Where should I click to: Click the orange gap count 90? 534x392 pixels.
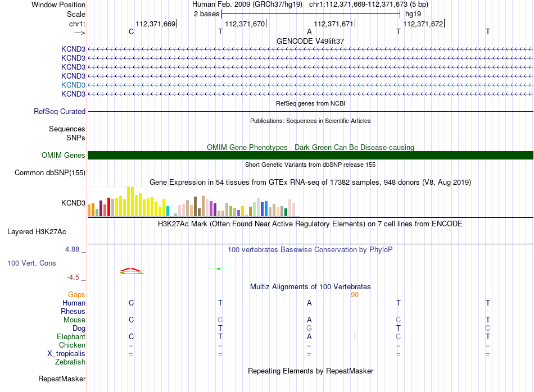click(x=355, y=295)
